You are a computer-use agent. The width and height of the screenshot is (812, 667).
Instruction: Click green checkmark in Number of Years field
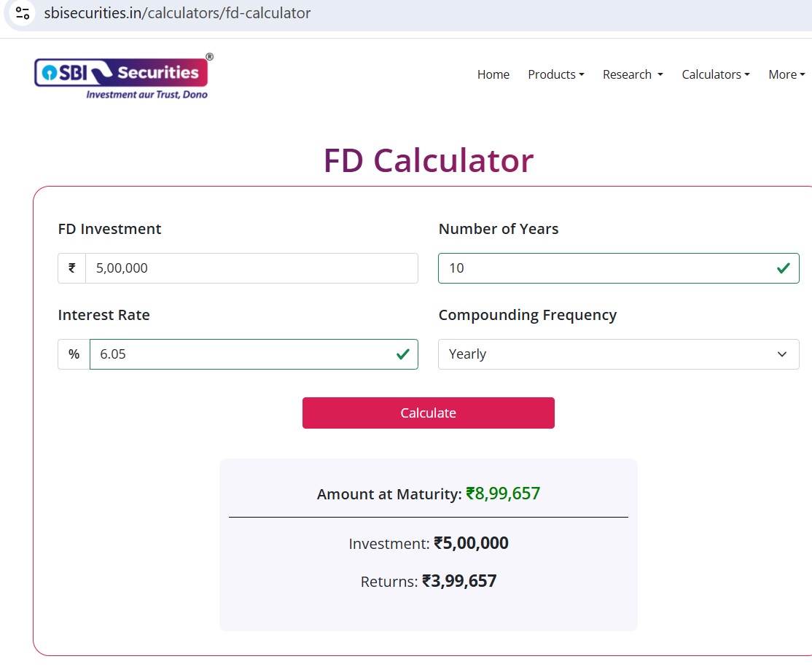coord(783,268)
